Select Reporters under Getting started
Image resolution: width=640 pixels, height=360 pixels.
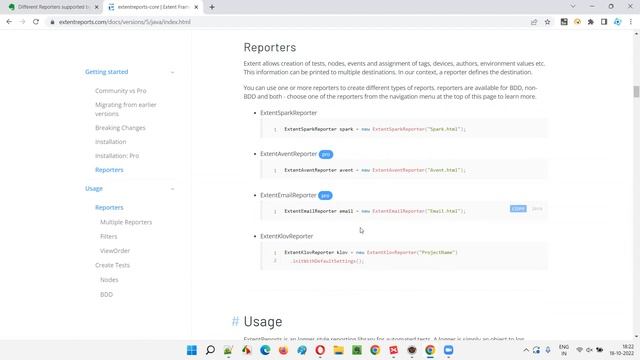(109, 170)
